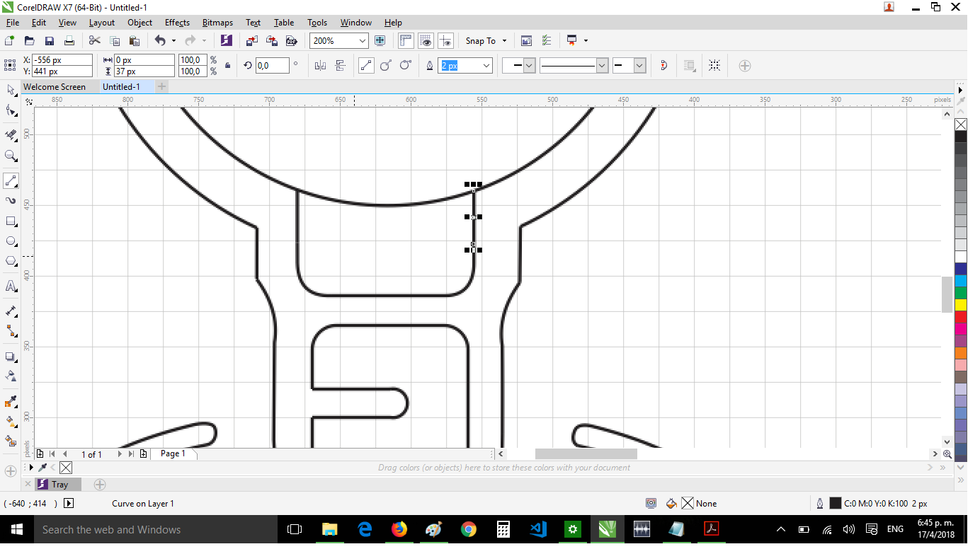Toggle the lock ratio padlock
The height and width of the screenshot is (549, 980).
pos(227,66)
